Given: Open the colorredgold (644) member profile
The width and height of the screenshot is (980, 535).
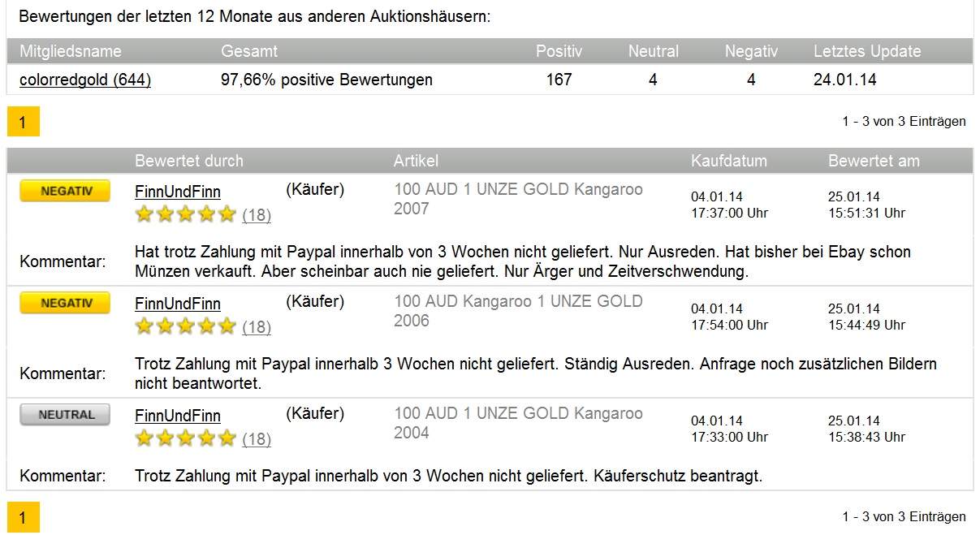Looking at the screenshot, I should [x=85, y=80].
